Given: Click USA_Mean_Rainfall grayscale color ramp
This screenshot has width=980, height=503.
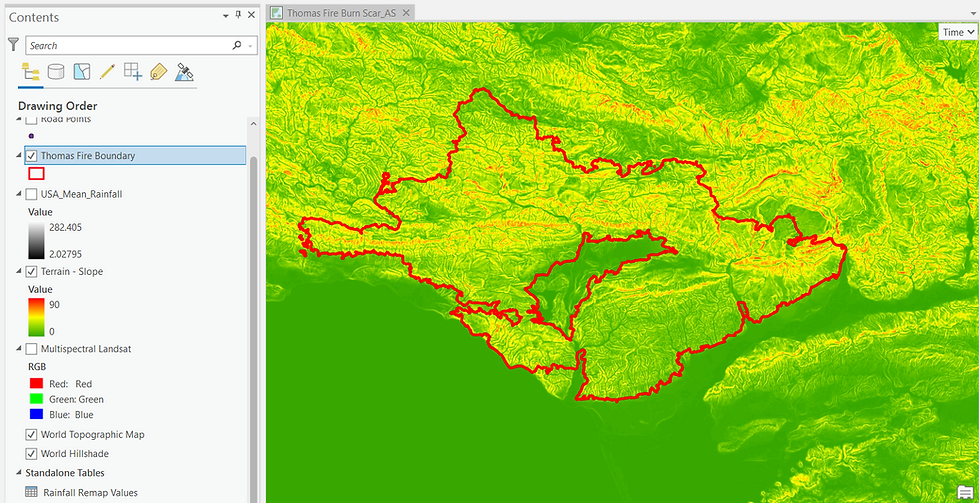Looking at the screenshot, I should 36,240.
